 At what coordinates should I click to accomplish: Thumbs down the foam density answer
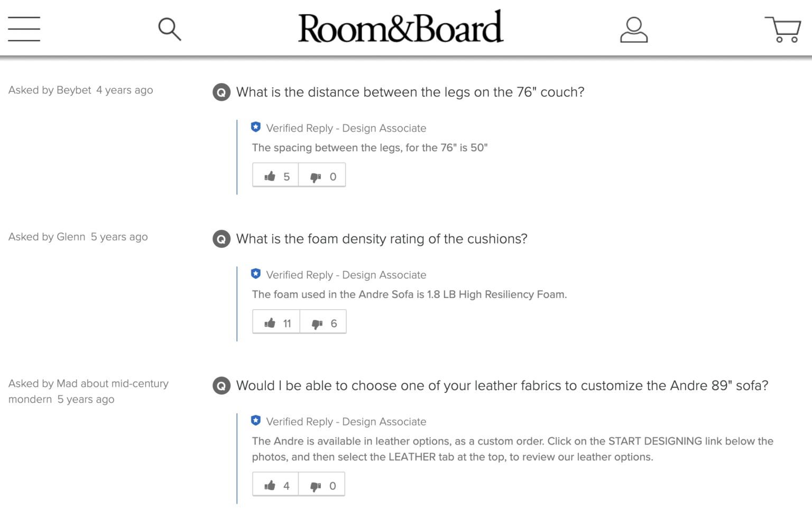pos(322,322)
